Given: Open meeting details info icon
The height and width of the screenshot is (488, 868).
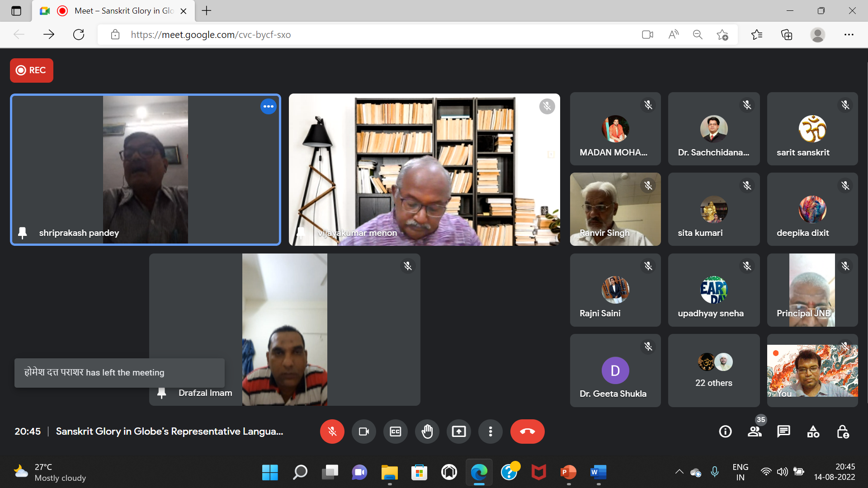Looking at the screenshot, I should point(725,432).
